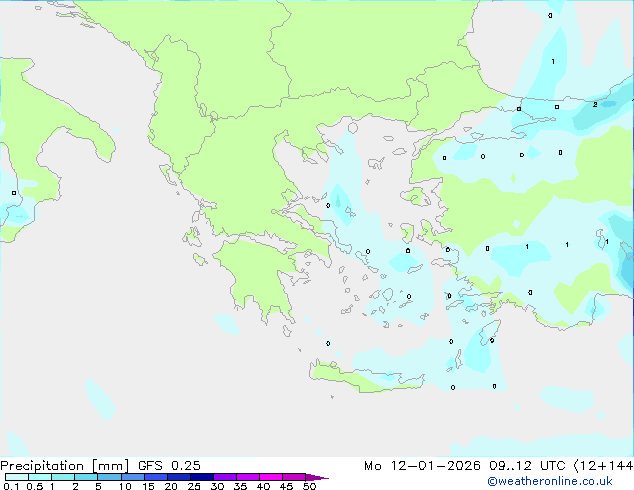Click the map value "2" near Turkey's Black Sea coast
This screenshot has height=490, width=634.
pos(595,104)
